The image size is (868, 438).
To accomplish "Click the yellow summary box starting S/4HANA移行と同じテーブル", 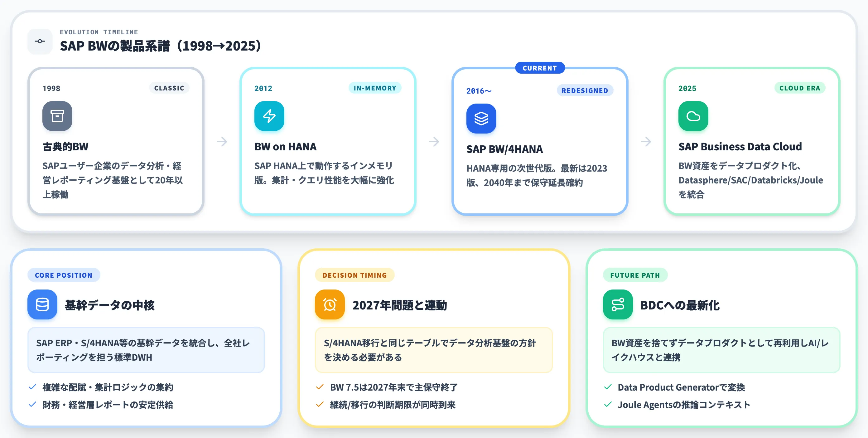I will pos(434,350).
